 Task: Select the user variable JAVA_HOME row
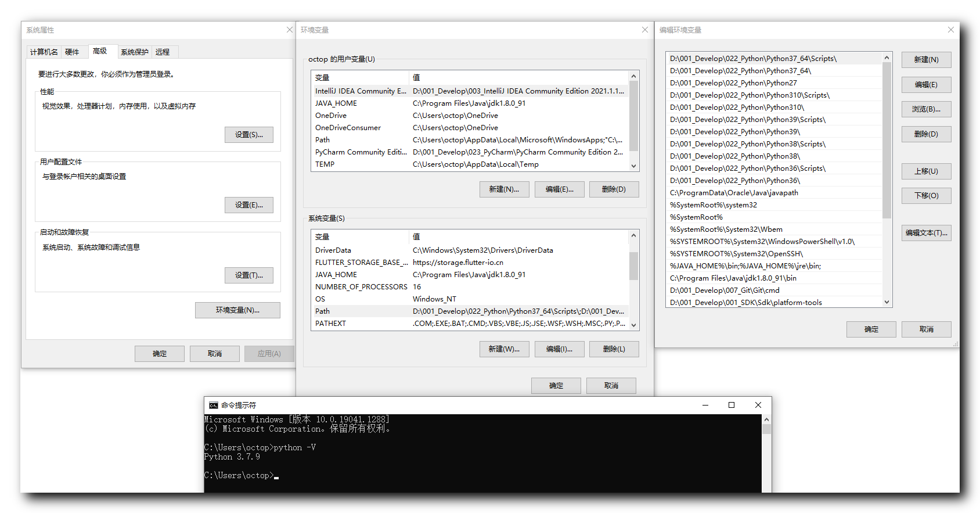(x=470, y=103)
